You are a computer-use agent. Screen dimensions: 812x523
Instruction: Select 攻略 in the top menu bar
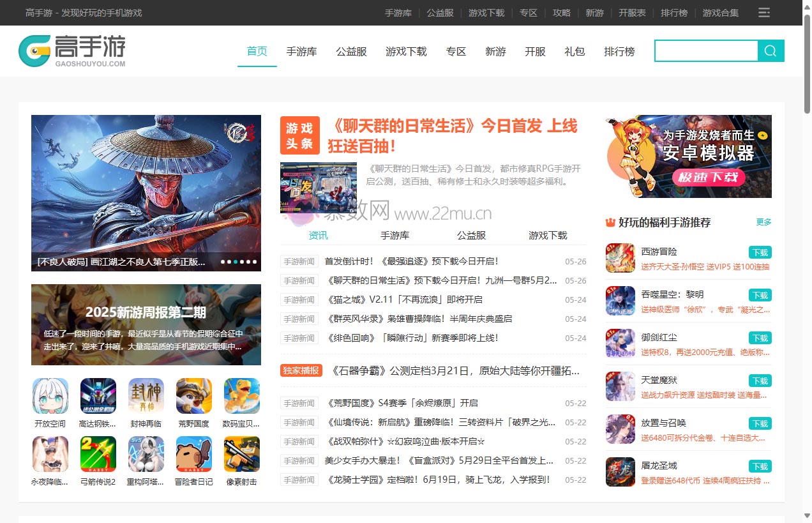(x=561, y=13)
